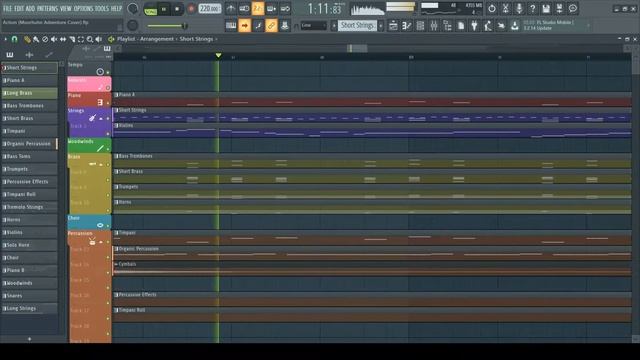Open the project info page icon

click(461, 26)
